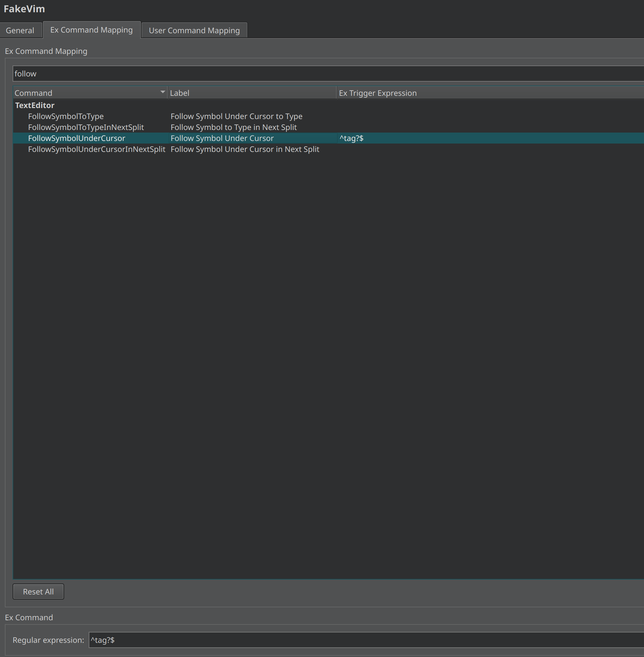Click the TextEditor group heading
The image size is (644, 657).
[35, 105]
